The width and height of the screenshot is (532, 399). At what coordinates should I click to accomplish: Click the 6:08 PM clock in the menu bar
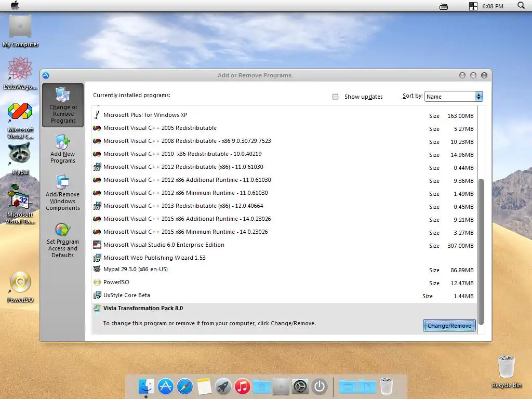click(x=493, y=6)
